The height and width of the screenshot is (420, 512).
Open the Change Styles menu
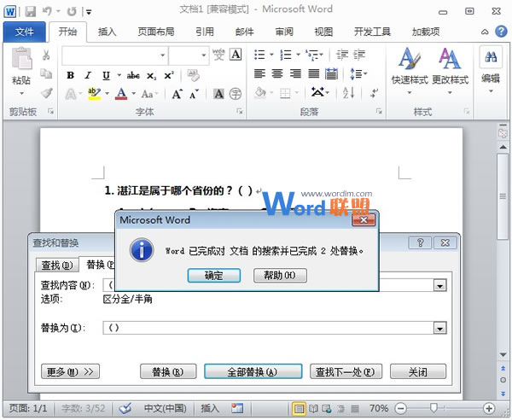(x=450, y=70)
